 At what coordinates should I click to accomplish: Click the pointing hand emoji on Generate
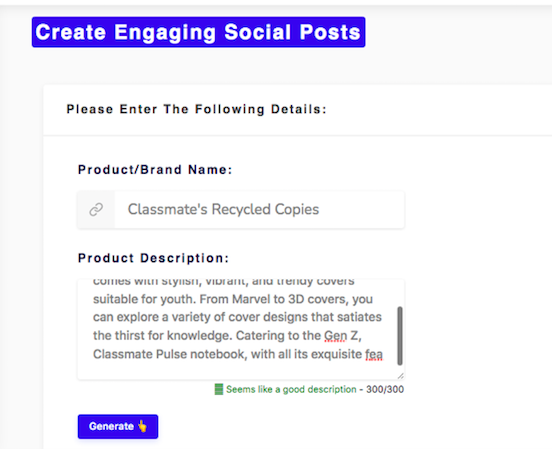tap(142, 426)
